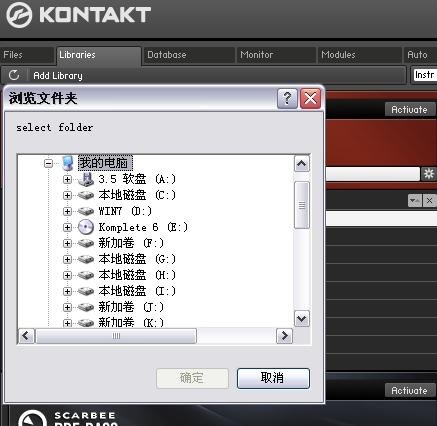The height and width of the screenshot is (426, 437).
Task: Expand the 本地磁盘 (H:) node
Action: click(67, 275)
